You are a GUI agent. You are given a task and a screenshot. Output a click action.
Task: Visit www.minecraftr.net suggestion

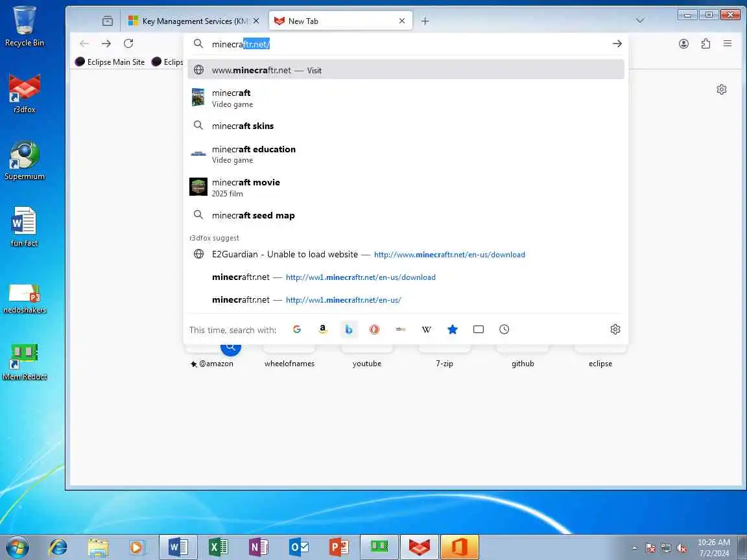[406, 70]
